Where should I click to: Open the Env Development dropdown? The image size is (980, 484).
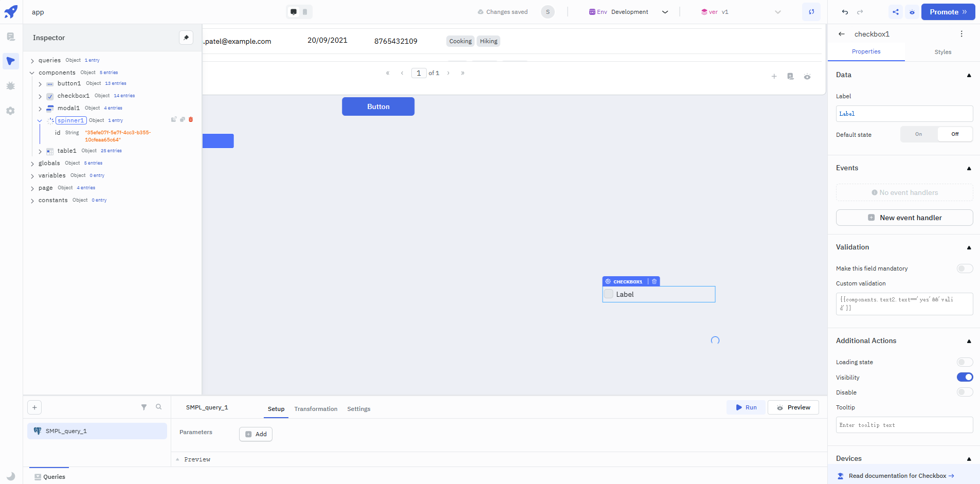coord(628,12)
